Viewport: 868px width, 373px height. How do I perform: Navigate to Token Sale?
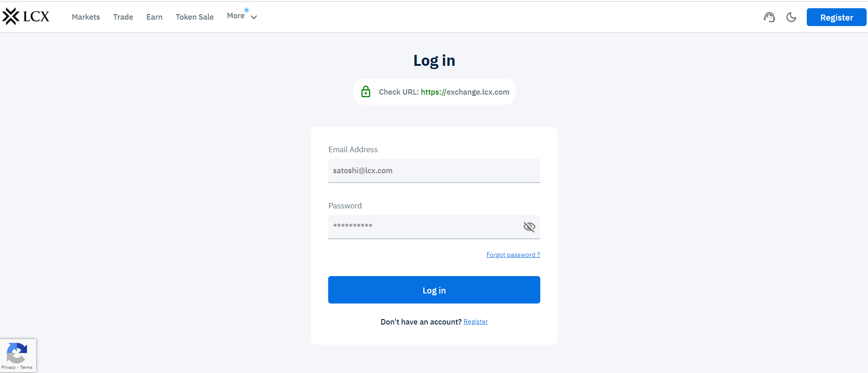coord(194,17)
